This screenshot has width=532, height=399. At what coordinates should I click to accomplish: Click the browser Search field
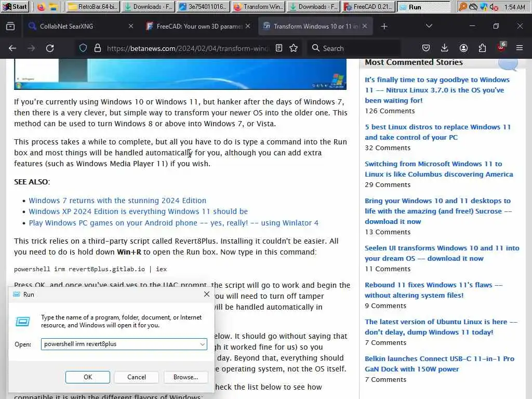pos(353,48)
